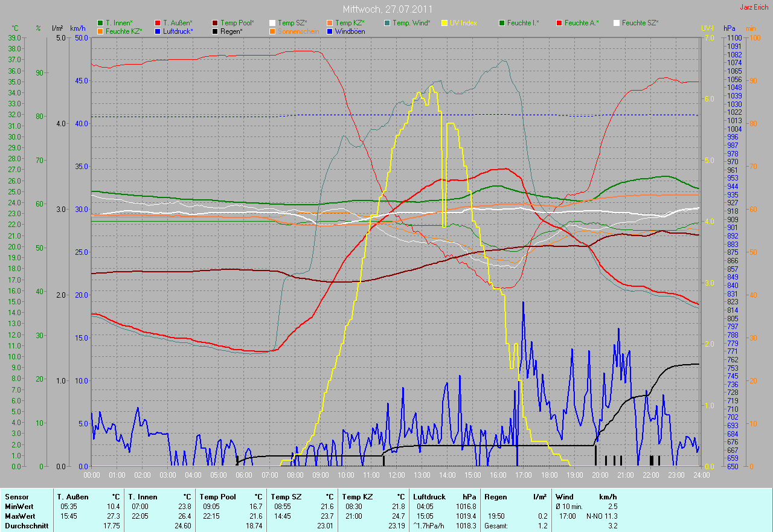This screenshot has width=773, height=532.
Task: Click the Luftdruck column header in table
Action: [x=428, y=497]
